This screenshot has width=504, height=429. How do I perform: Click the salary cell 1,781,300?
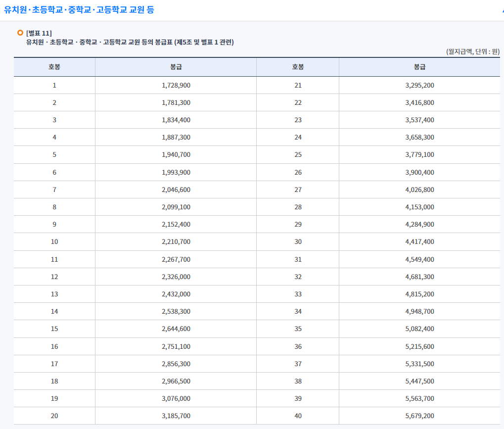(x=176, y=102)
